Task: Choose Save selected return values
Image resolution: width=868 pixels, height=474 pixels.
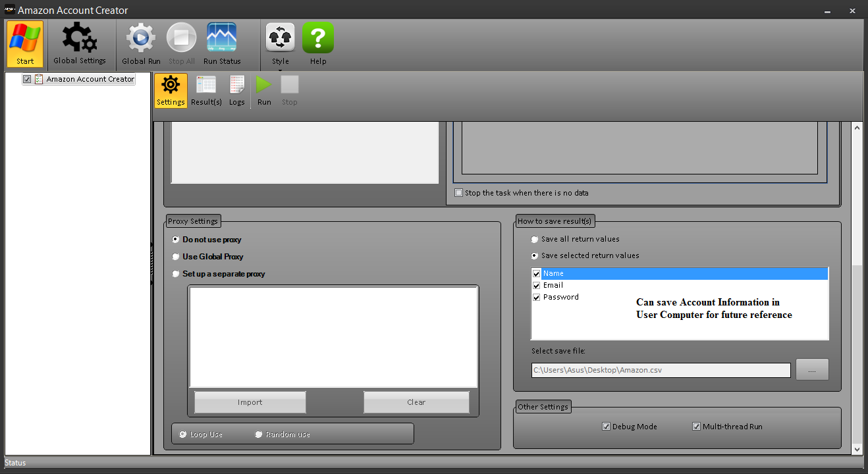Action: point(535,255)
